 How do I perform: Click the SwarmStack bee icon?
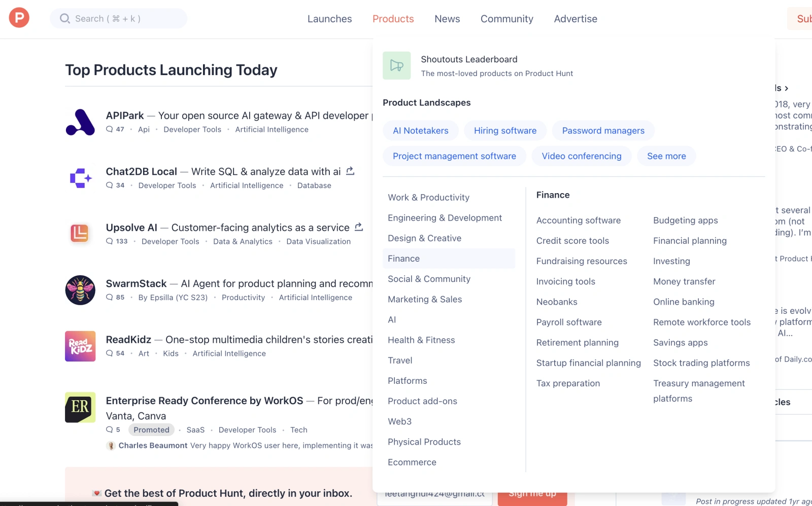80,290
